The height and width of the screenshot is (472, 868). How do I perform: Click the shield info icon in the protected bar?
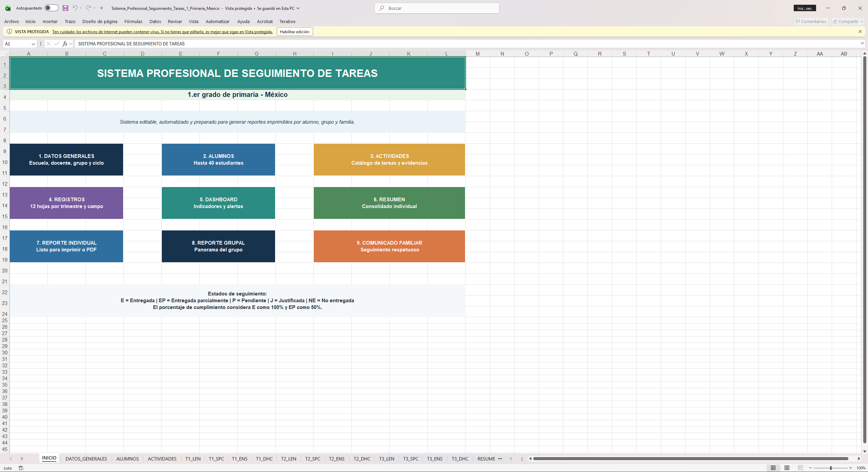pos(9,32)
